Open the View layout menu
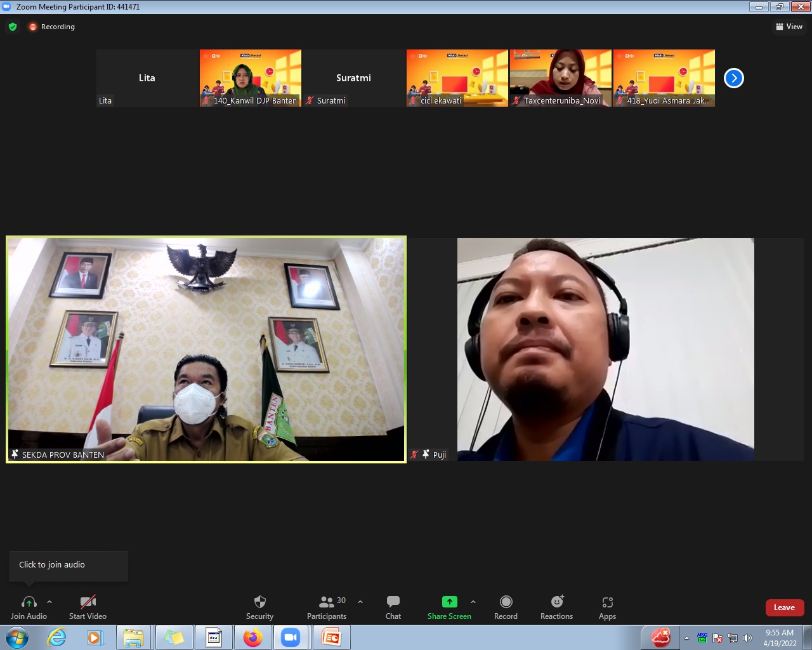This screenshot has width=812, height=650. [789, 27]
